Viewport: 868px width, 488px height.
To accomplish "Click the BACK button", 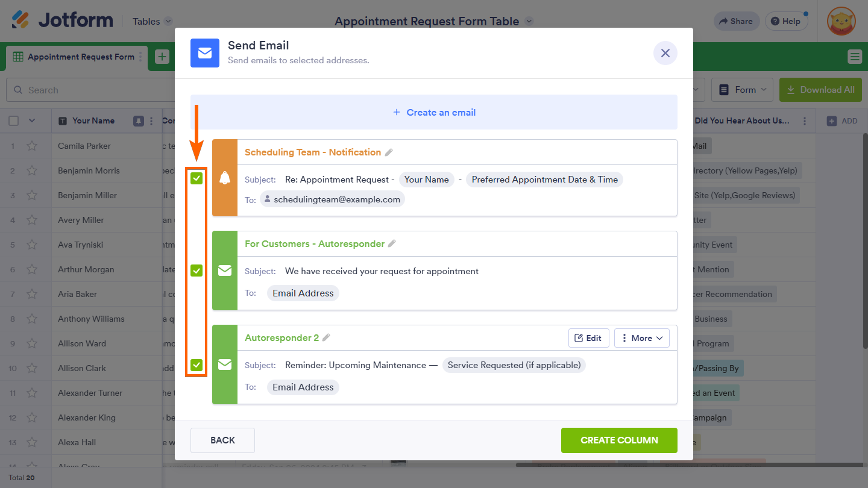I will (x=222, y=440).
